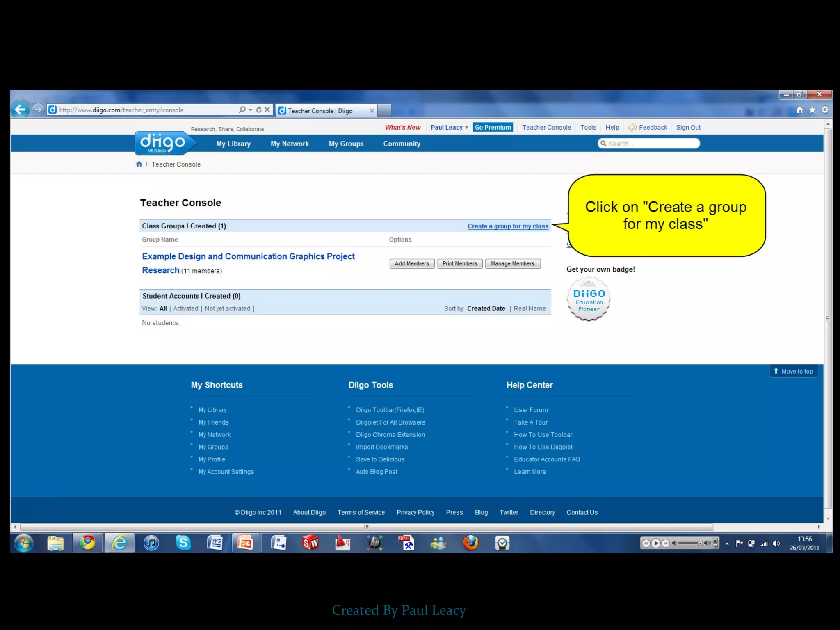Click the Go Premium button
Image resolution: width=840 pixels, height=630 pixels.
click(493, 127)
